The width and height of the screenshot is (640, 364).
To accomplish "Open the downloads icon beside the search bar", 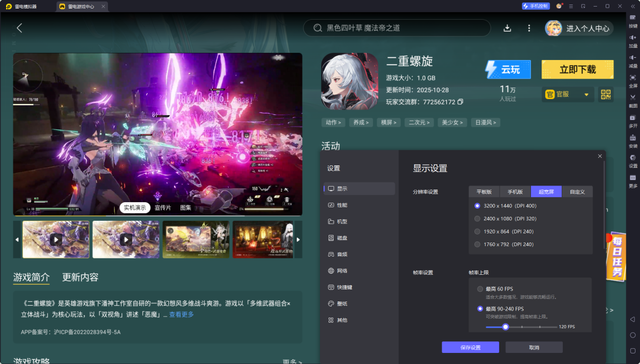I will pos(507,28).
